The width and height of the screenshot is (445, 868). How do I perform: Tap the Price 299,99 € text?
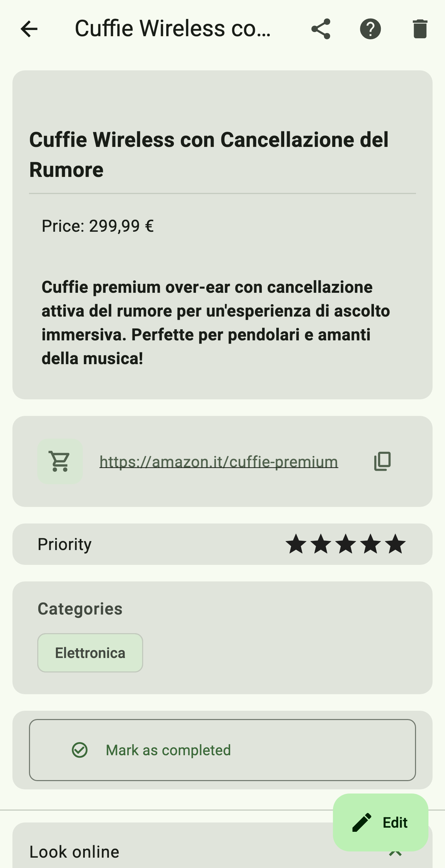[x=98, y=226]
